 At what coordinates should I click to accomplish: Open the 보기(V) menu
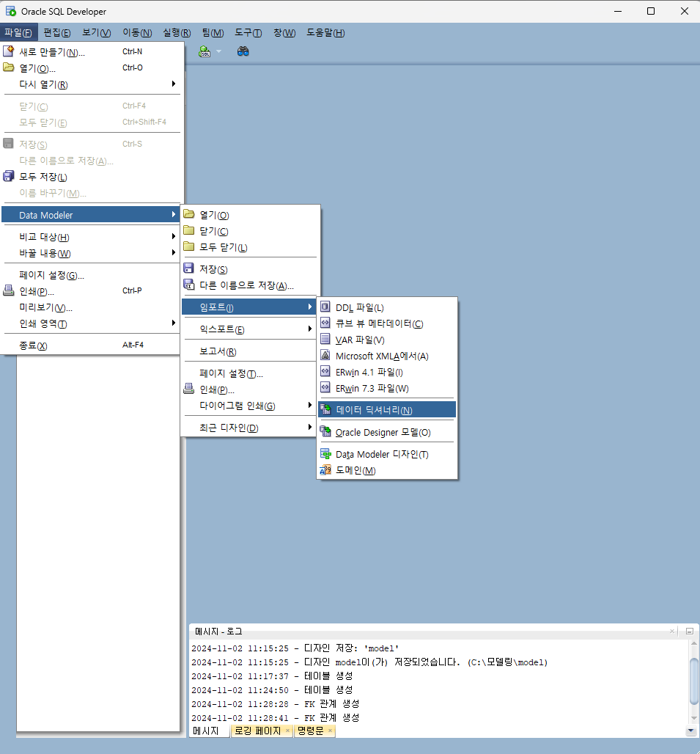tap(97, 33)
